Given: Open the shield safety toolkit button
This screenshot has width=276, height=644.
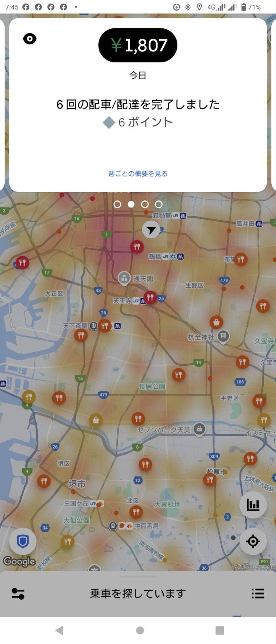Looking at the screenshot, I should [x=23, y=541].
